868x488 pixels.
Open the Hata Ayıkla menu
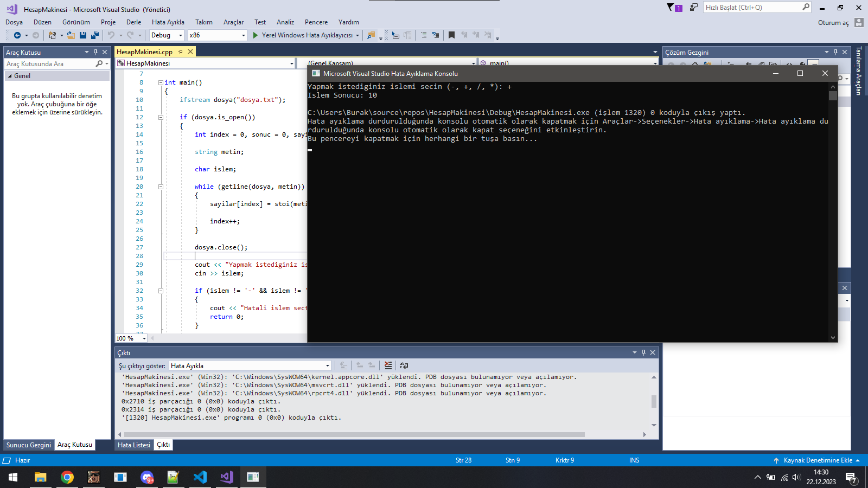tap(168, 22)
